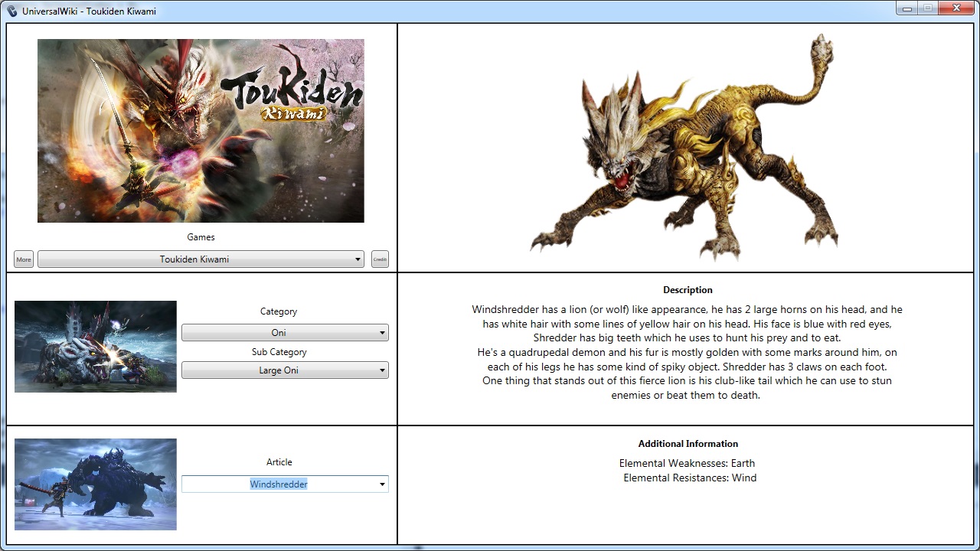Image resolution: width=980 pixels, height=551 pixels.
Task: Open the Category dropdown showing Oni
Action: tap(285, 332)
